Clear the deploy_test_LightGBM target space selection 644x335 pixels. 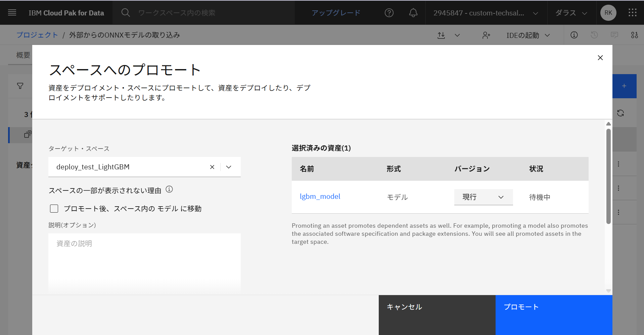[x=212, y=167]
